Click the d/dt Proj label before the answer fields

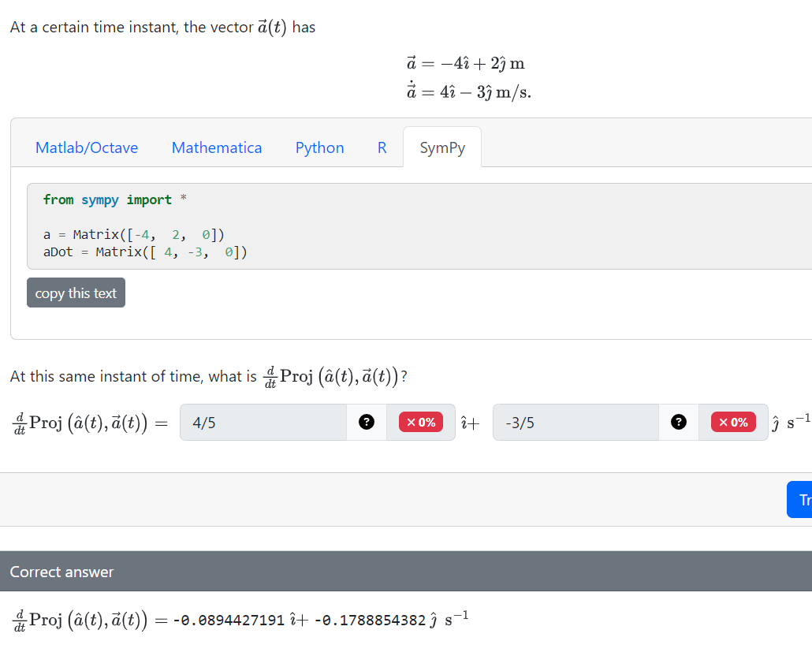coord(84,422)
